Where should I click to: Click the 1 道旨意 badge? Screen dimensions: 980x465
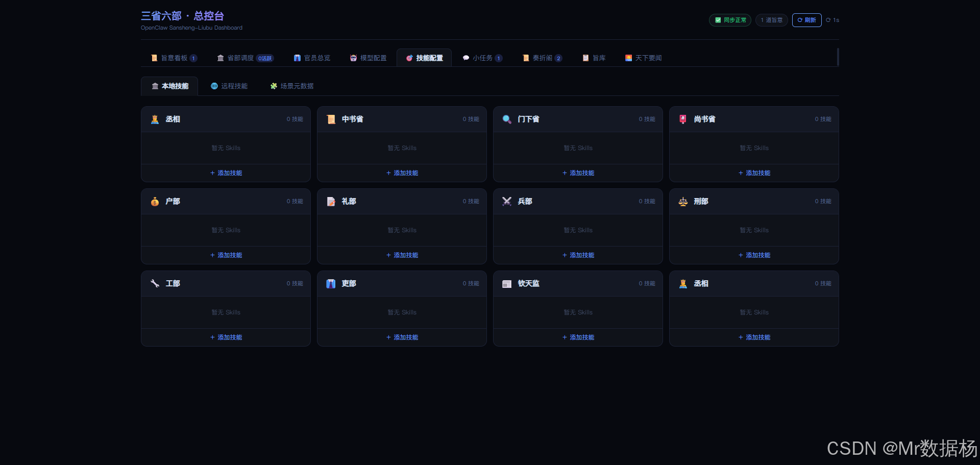[771, 20]
